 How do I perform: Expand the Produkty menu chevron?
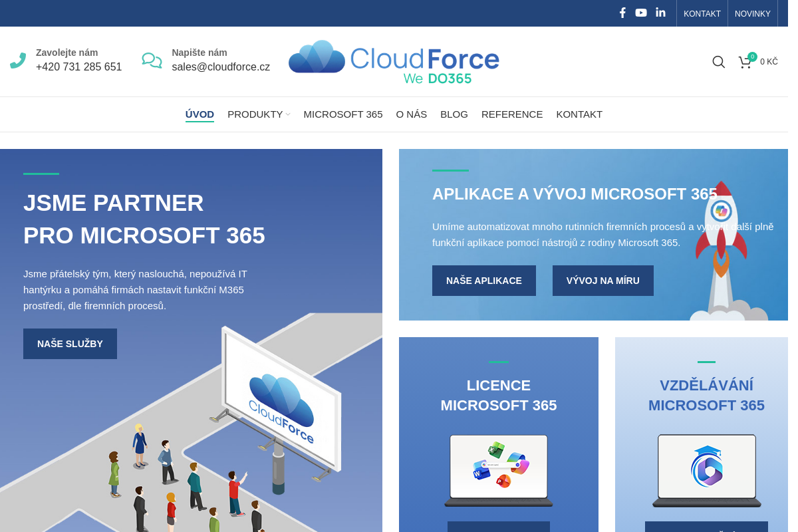coord(288,114)
